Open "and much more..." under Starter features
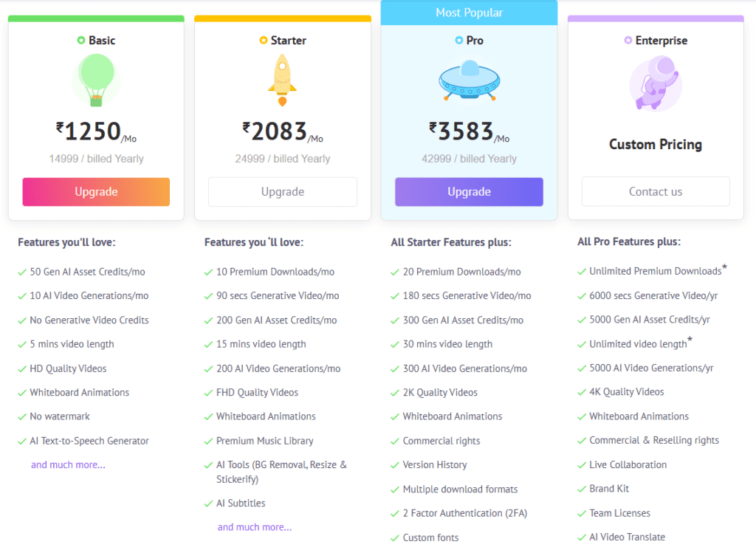756x553 pixels. coord(254,527)
